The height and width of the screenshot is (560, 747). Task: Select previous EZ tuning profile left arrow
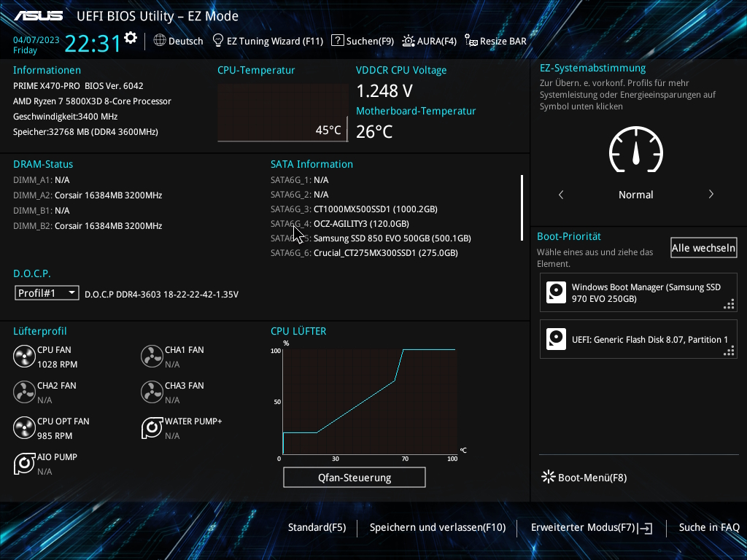pos(561,194)
